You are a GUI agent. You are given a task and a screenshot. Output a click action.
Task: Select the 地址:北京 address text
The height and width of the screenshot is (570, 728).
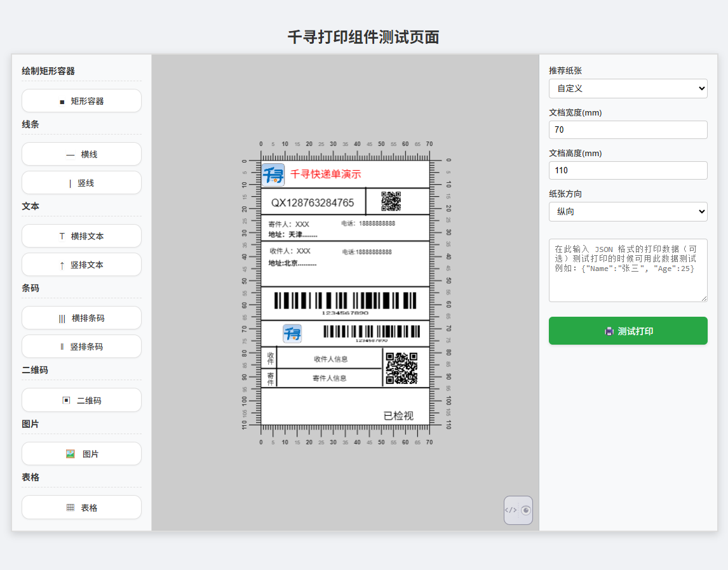292,263
